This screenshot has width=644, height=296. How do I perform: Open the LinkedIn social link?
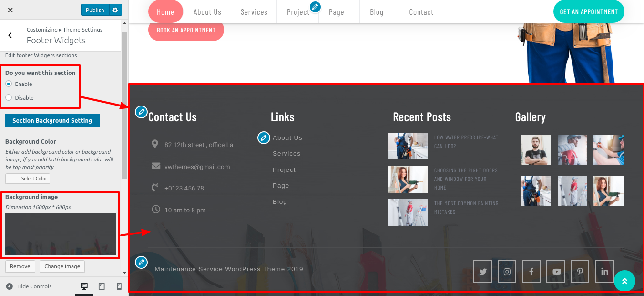coord(604,272)
